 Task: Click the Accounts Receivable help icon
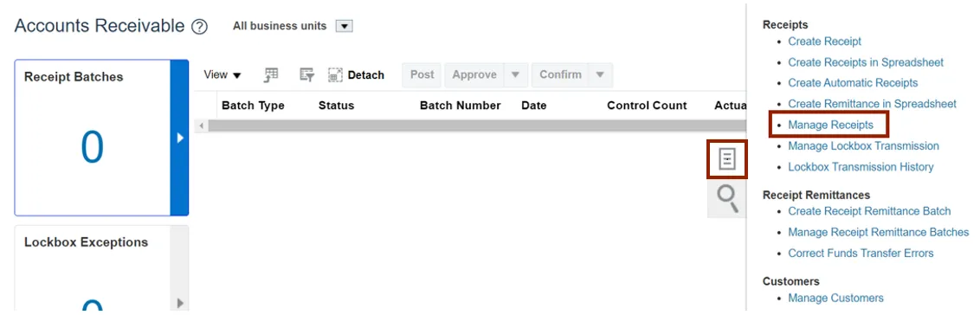(199, 27)
